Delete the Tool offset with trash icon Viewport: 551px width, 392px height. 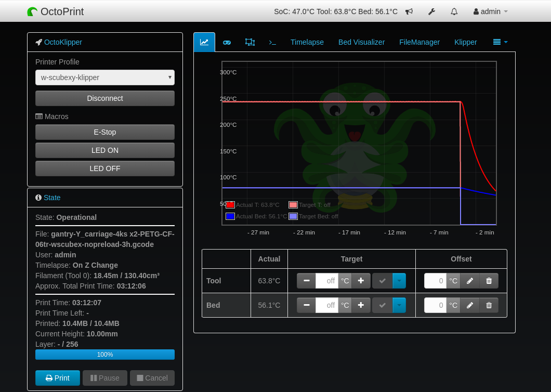tap(489, 281)
